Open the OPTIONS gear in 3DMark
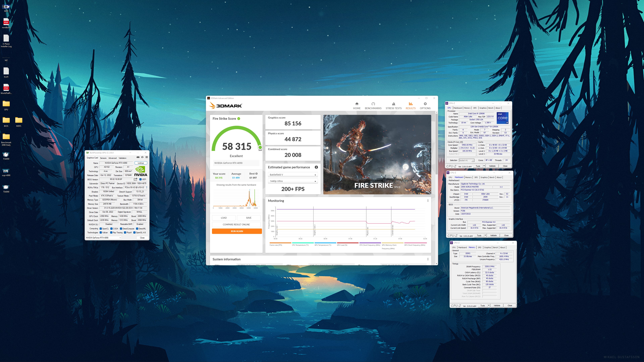The height and width of the screenshot is (362, 644). pos(425,106)
